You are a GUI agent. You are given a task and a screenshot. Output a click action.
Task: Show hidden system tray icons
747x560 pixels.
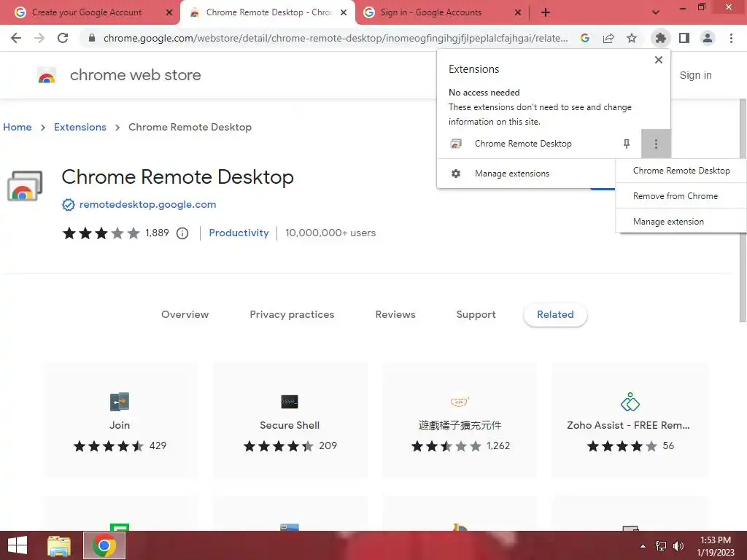(643, 546)
